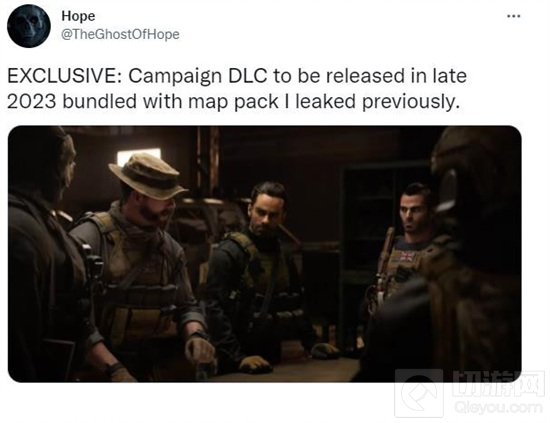Click Hope's skull profile avatar

tap(29, 26)
